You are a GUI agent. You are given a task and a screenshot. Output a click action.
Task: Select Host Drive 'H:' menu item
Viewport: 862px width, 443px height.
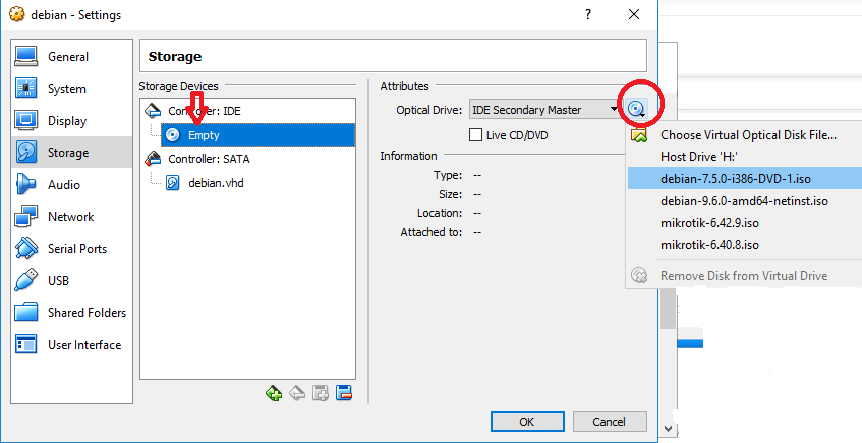(x=745, y=157)
